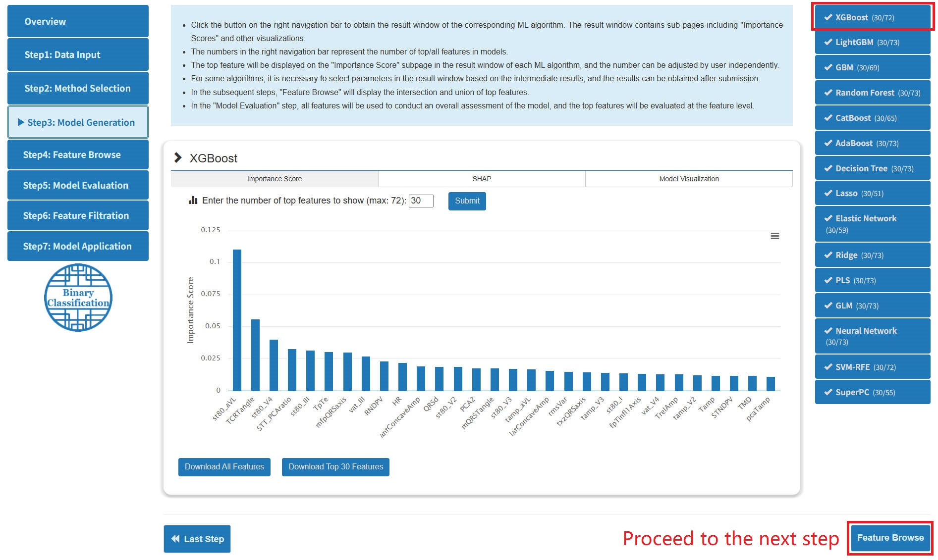Click Download All Features button
The image size is (938, 560).
[224, 467]
